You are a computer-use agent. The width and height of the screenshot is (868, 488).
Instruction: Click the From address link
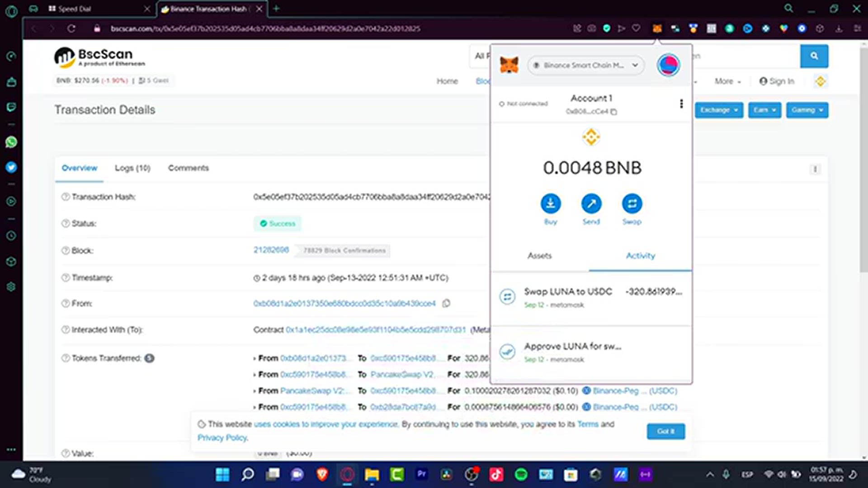(x=344, y=304)
